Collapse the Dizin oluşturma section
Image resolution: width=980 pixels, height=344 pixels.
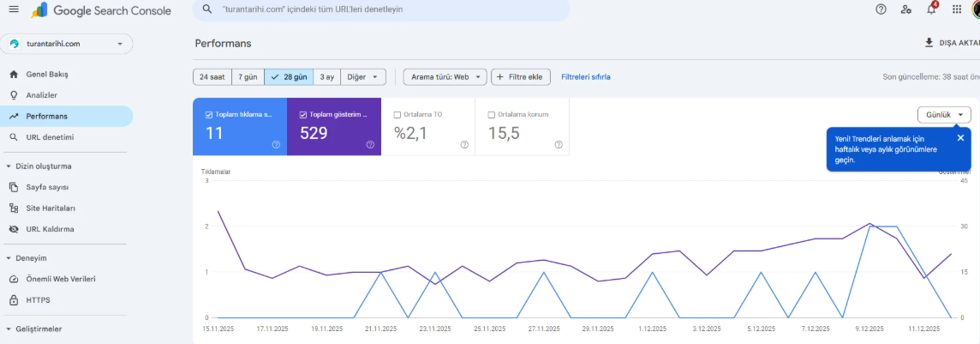point(9,166)
